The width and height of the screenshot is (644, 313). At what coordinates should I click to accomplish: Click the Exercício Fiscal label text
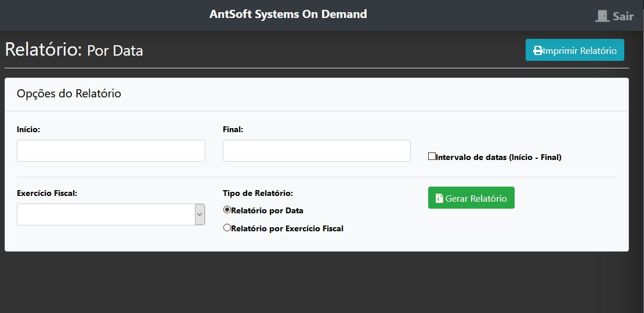[47, 194]
